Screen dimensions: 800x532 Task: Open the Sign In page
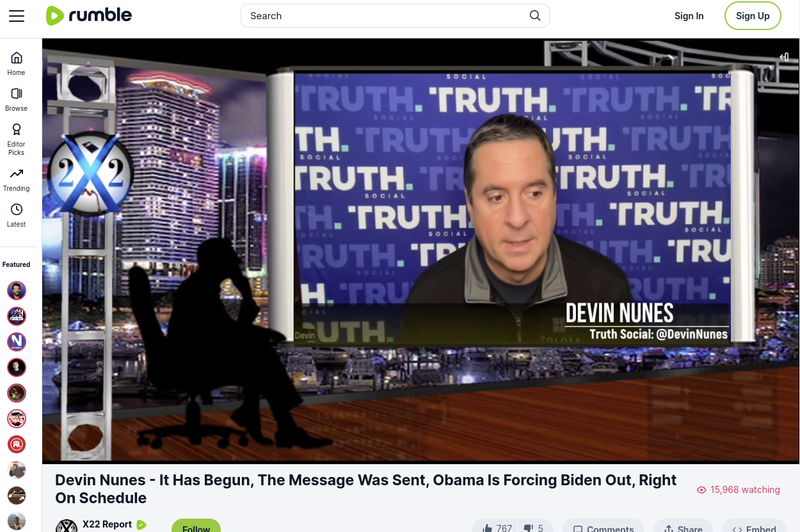click(x=689, y=16)
